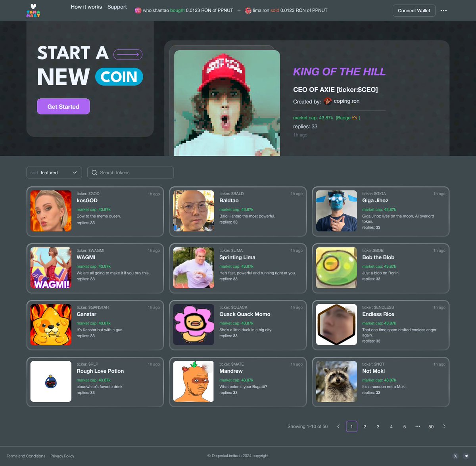
Task: Click the ticker: $QUACK text
Action: (x=233, y=307)
